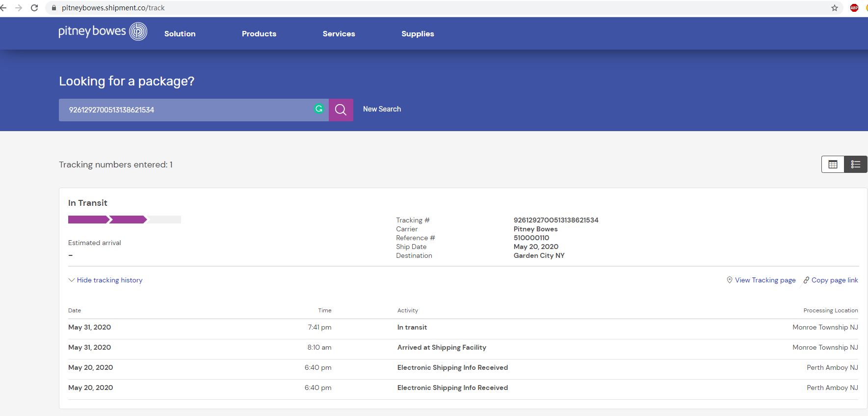Click the magenta search magnifier button
This screenshot has height=416, width=868.
(341, 110)
